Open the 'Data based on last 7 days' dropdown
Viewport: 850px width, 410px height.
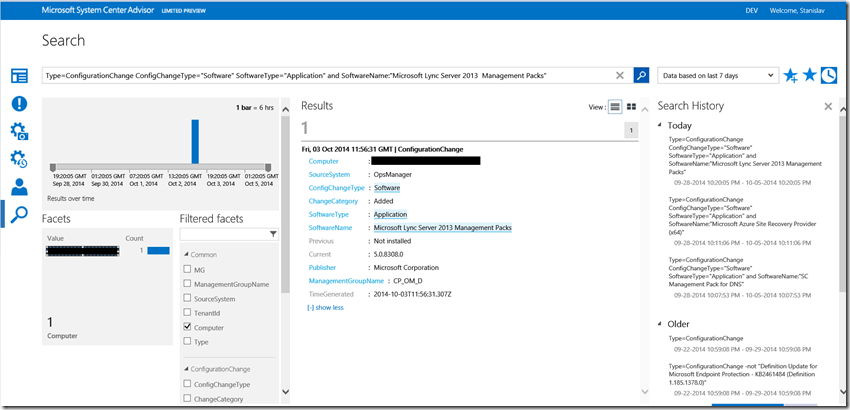click(719, 76)
